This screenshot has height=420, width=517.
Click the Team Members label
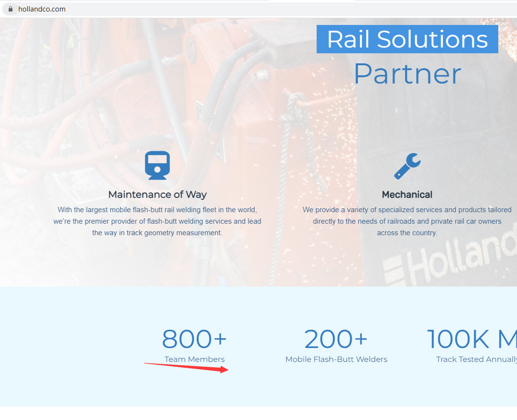194,360
